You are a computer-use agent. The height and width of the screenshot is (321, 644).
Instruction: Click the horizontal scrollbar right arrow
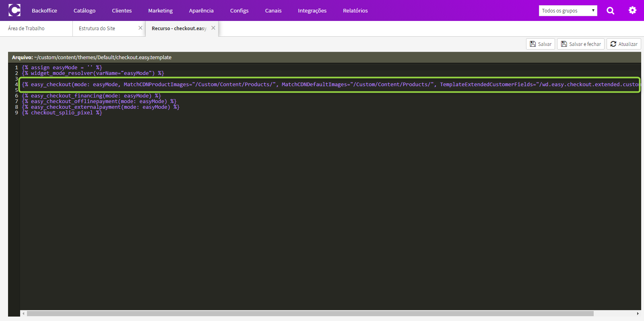tap(638, 313)
